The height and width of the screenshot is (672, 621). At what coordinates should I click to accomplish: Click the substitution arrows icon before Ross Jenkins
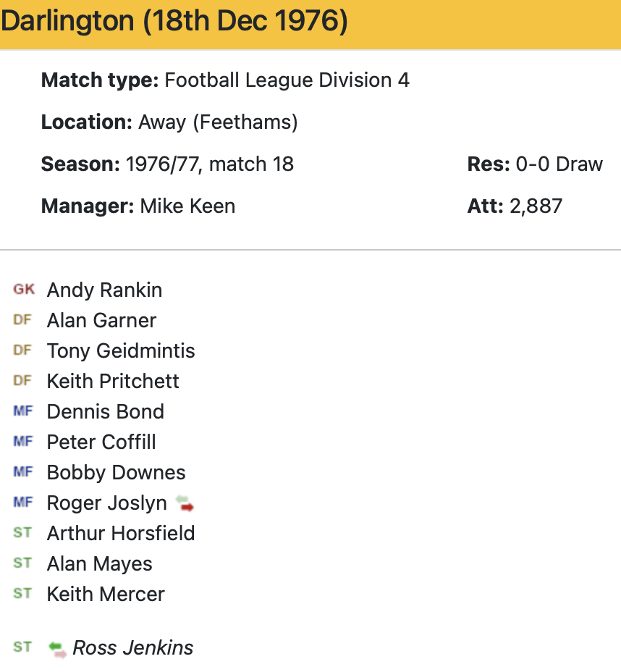(57, 648)
